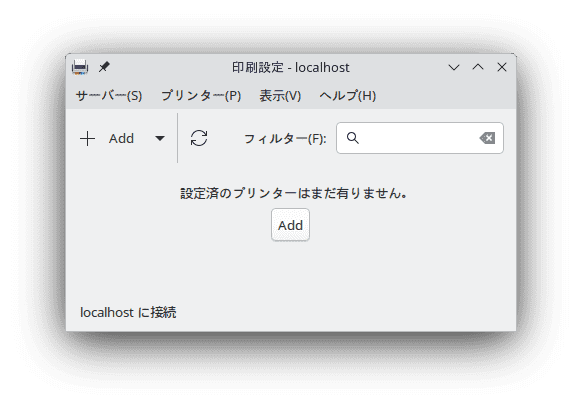Screen dimensions: 582x409
Task: Maximize the print settings window
Action: (478, 67)
